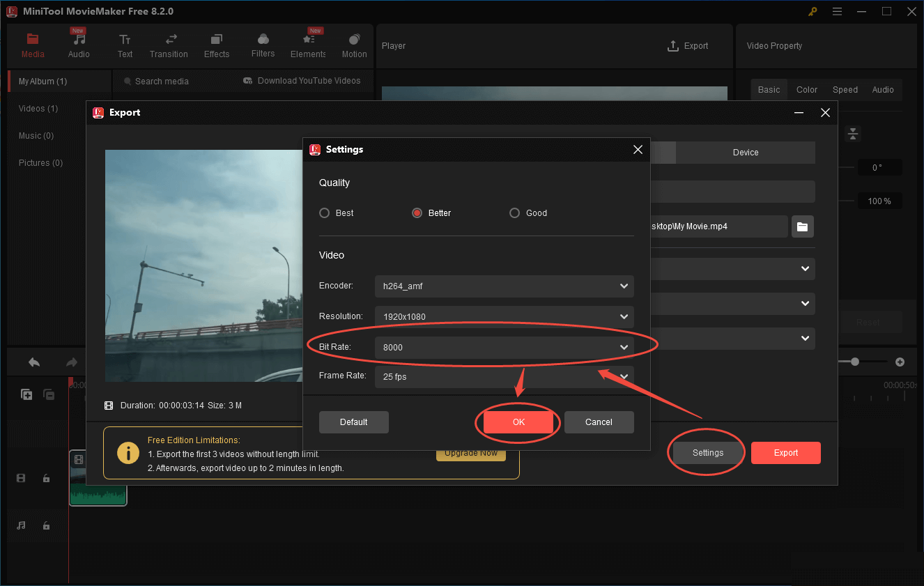Select the Good quality radio button
The image size is (924, 586).
point(514,213)
